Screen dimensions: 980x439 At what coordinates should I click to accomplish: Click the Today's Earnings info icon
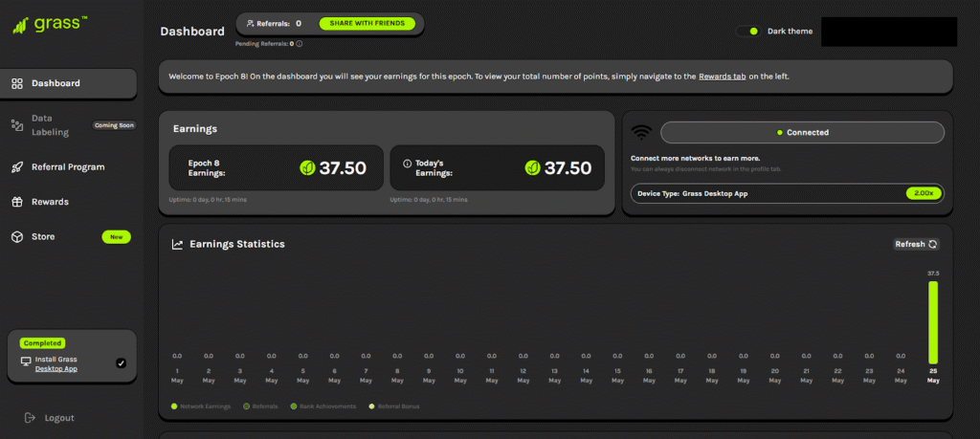[408, 164]
